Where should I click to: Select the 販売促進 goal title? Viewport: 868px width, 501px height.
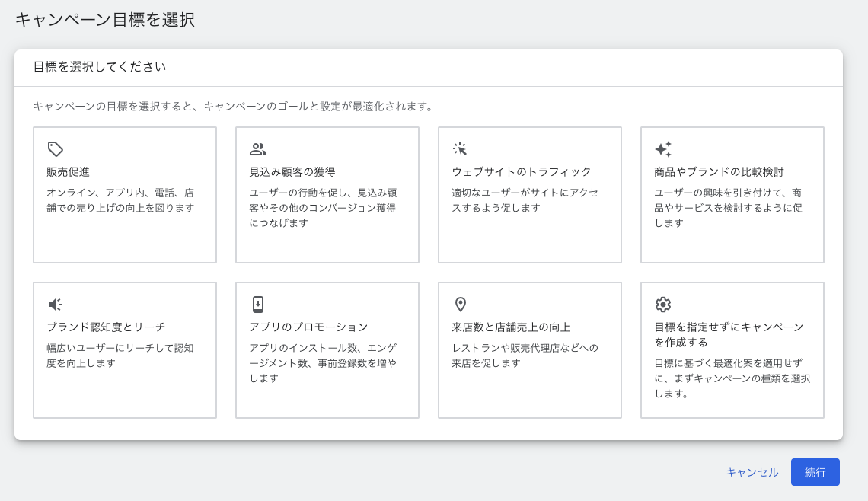pos(69,172)
